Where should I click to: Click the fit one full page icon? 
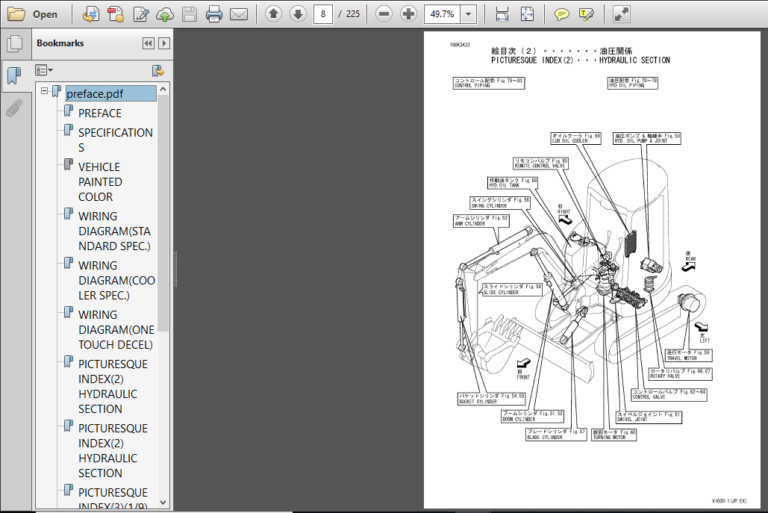click(x=527, y=14)
